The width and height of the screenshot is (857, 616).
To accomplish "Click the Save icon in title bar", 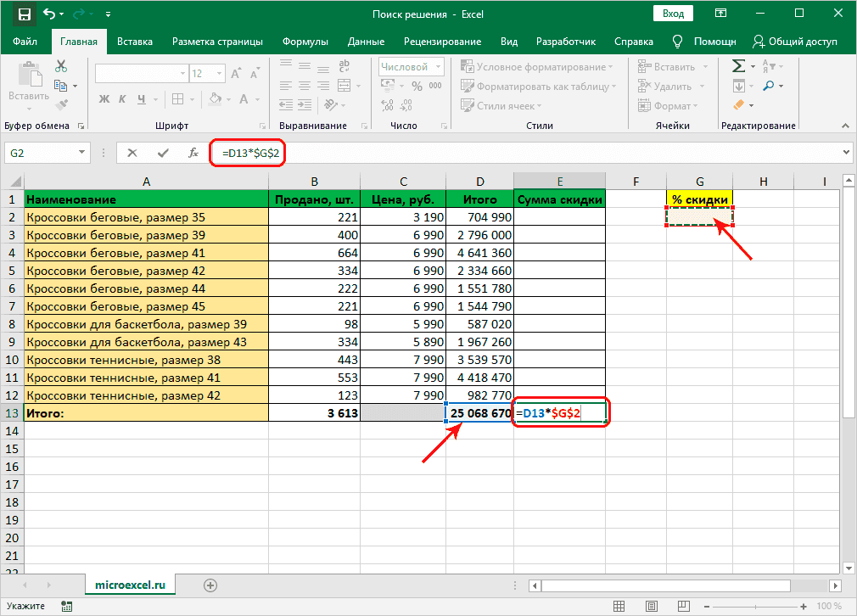I will coord(24,14).
